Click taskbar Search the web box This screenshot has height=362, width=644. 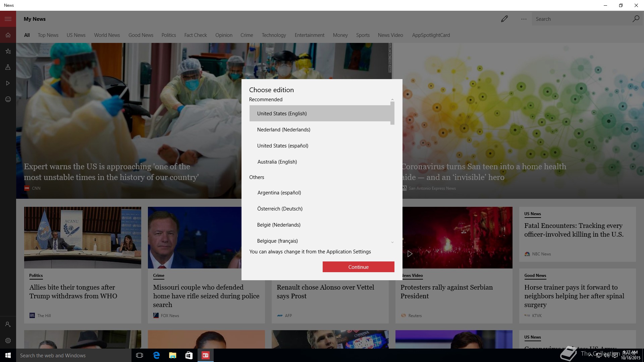(x=74, y=355)
